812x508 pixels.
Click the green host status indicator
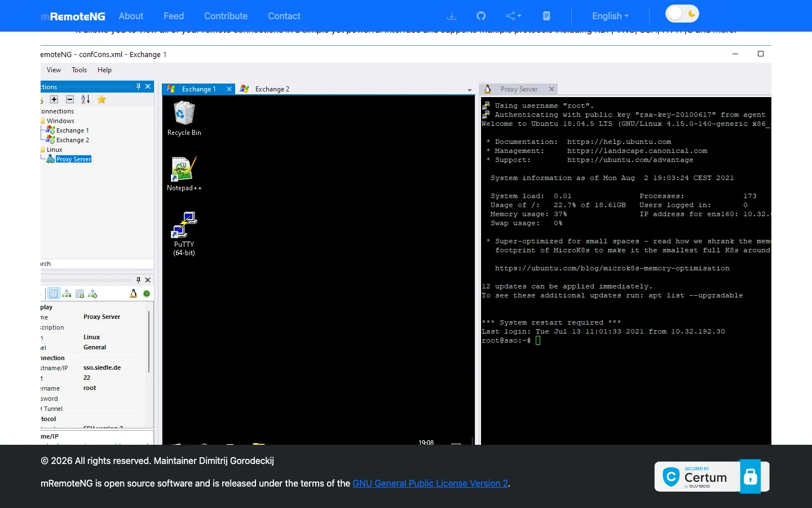coord(147,294)
